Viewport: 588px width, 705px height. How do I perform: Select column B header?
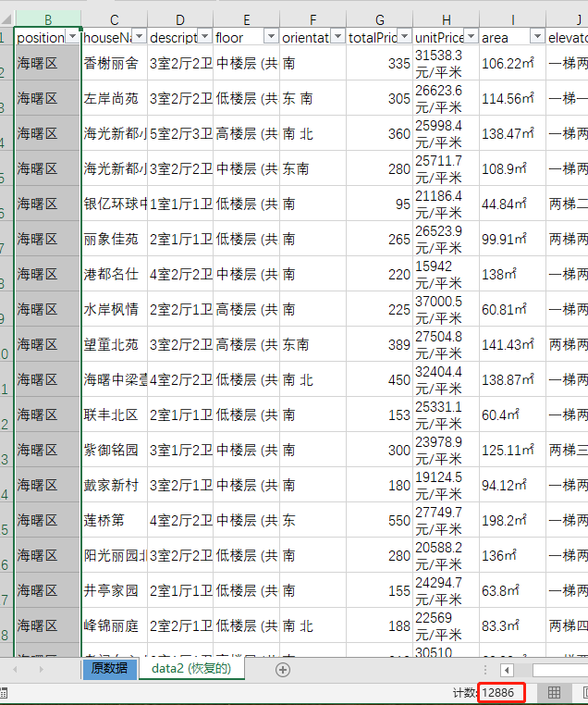point(48,19)
